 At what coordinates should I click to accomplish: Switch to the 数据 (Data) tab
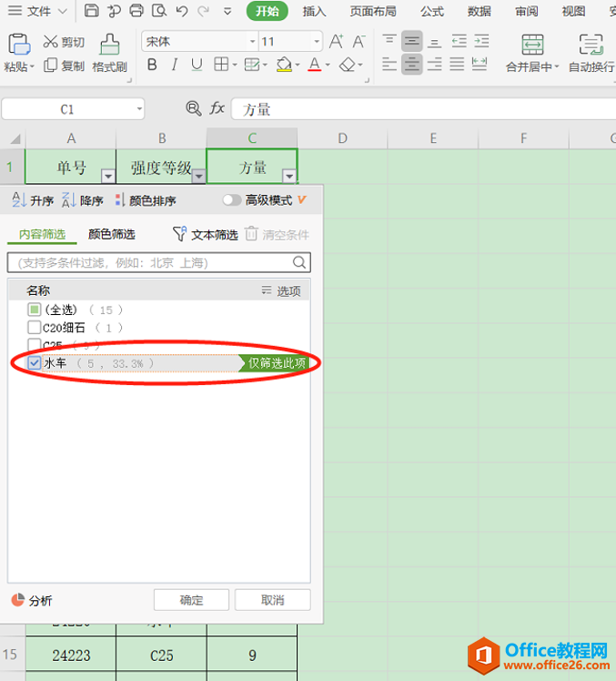[x=480, y=11]
